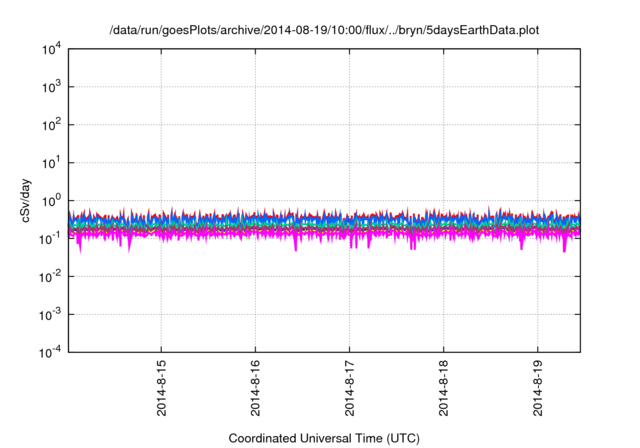This screenshot has width=640, height=448.
Task: Click the 10^-1 y-axis tick label
Action: (x=51, y=239)
